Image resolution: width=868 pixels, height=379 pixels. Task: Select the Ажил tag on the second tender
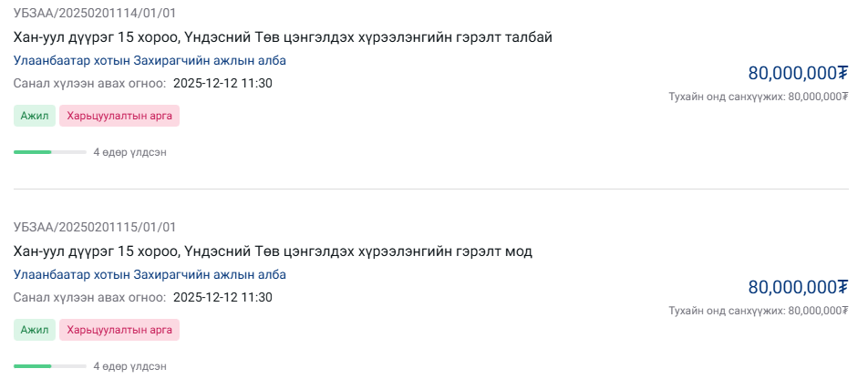tap(35, 330)
